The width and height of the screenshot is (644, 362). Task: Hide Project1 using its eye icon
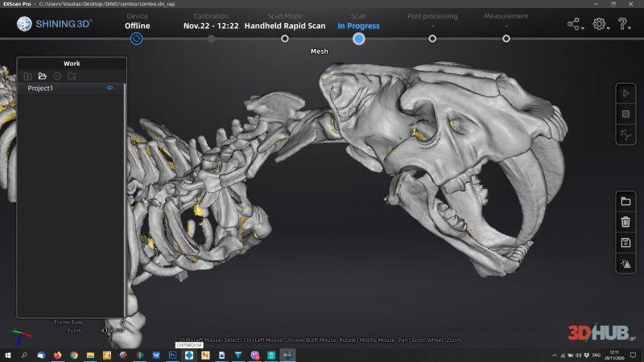pyautogui.click(x=109, y=88)
